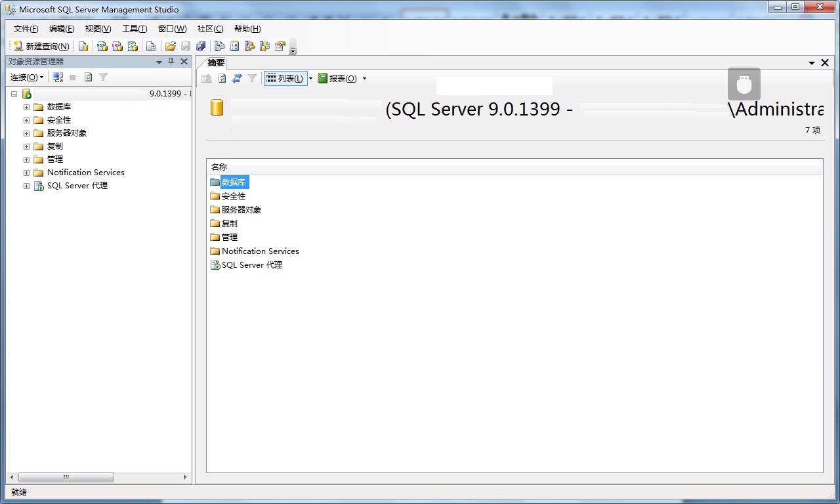The width and height of the screenshot is (840, 504).
Task: Show the Registered Servers window icon
Action: [220, 46]
